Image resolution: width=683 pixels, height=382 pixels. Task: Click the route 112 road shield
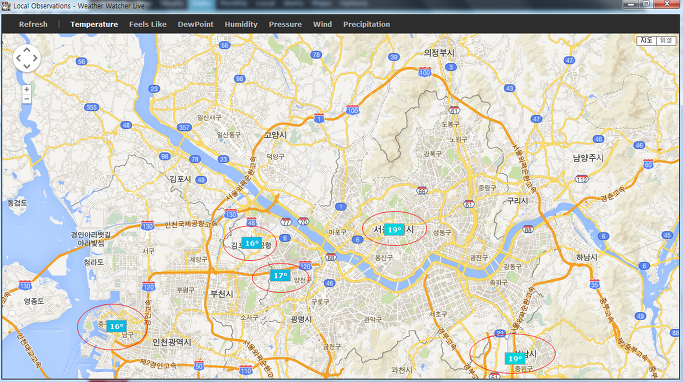[582, 179]
